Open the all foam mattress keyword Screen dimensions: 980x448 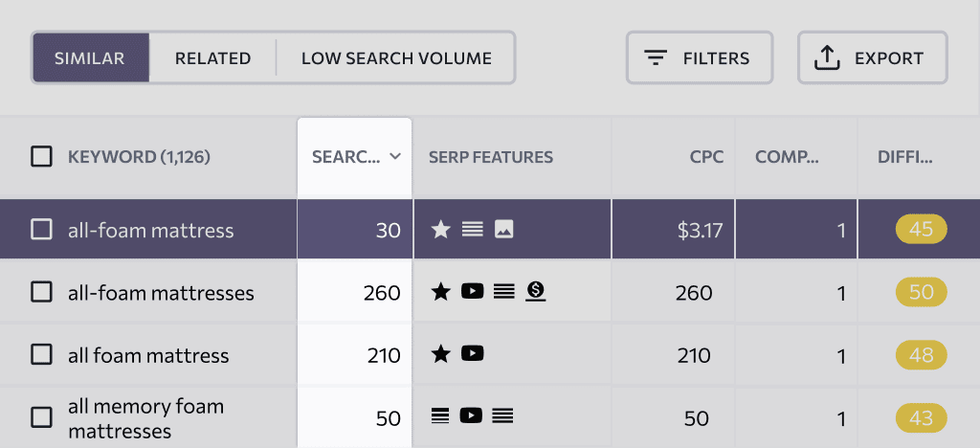pyautogui.click(x=148, y=355)
